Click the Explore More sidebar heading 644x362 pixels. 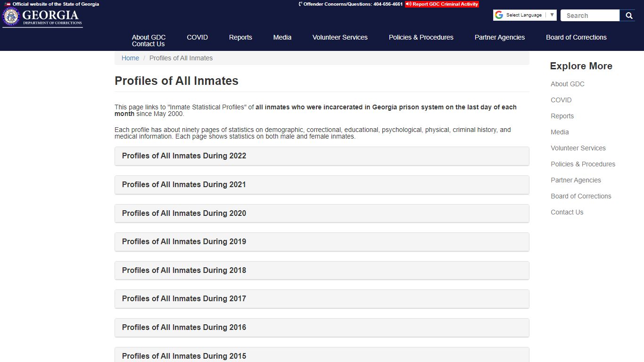[x=581, y=66]
